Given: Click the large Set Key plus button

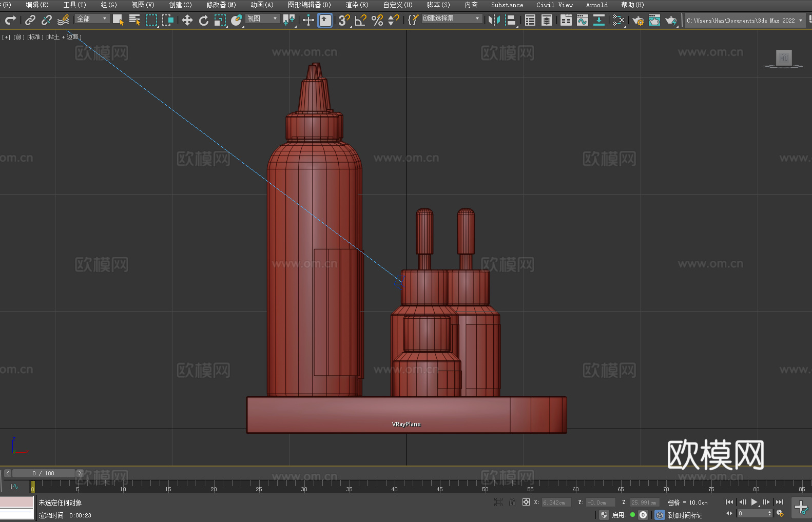Looking at the screenshot, I should click(x=801, y=508).
